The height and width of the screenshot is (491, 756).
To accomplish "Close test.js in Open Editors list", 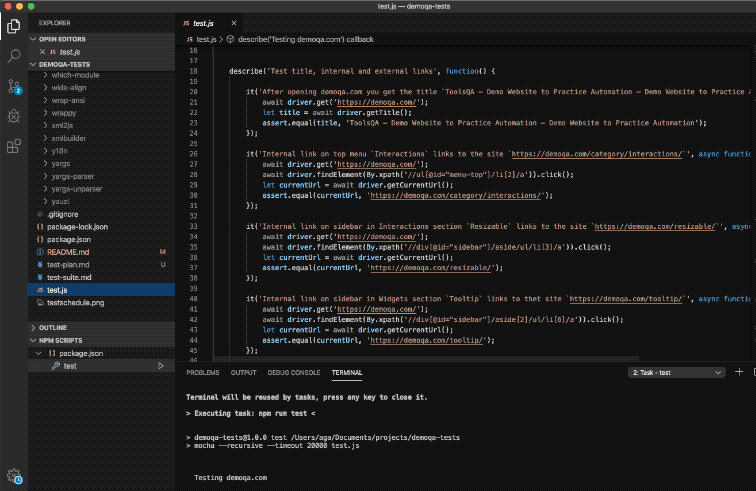I will (42, 52).
